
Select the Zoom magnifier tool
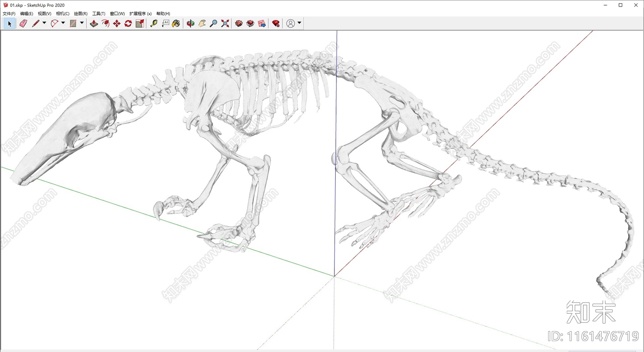(214, 24)
